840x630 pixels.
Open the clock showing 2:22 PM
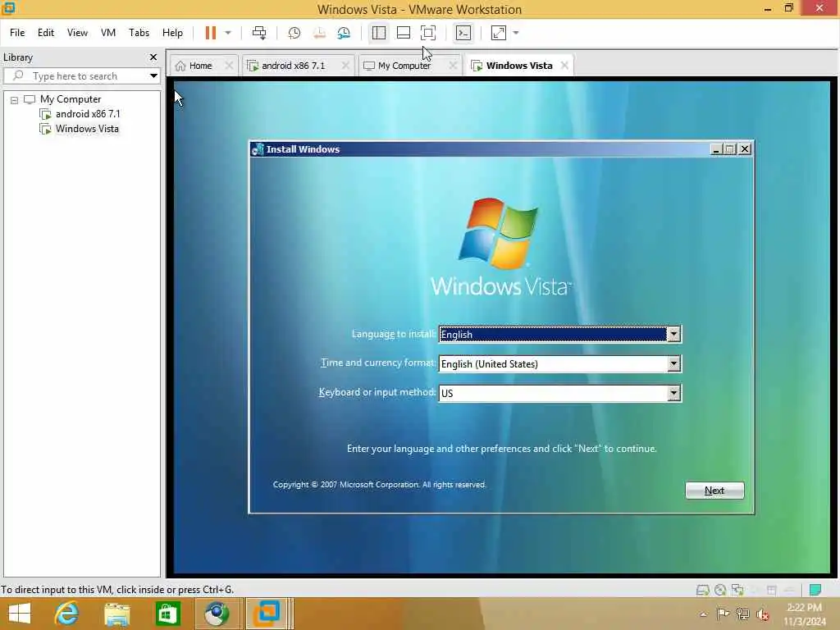tap(804, 614)
